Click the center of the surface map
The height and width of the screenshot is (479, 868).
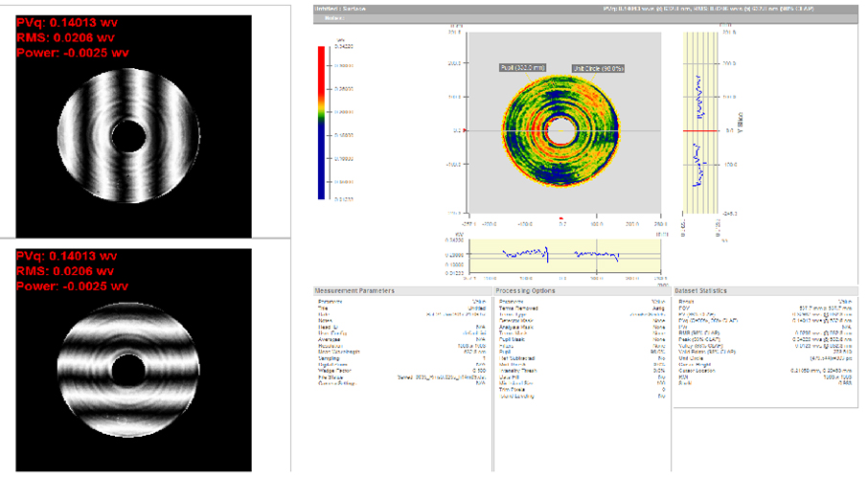pos(563,129)
